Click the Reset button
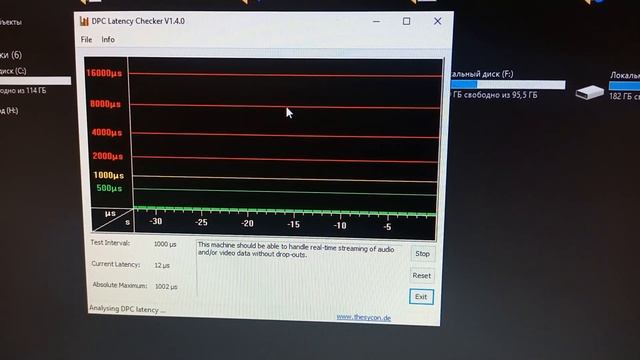The height and width of the screenshot is (360, 640). pos(421,276)
